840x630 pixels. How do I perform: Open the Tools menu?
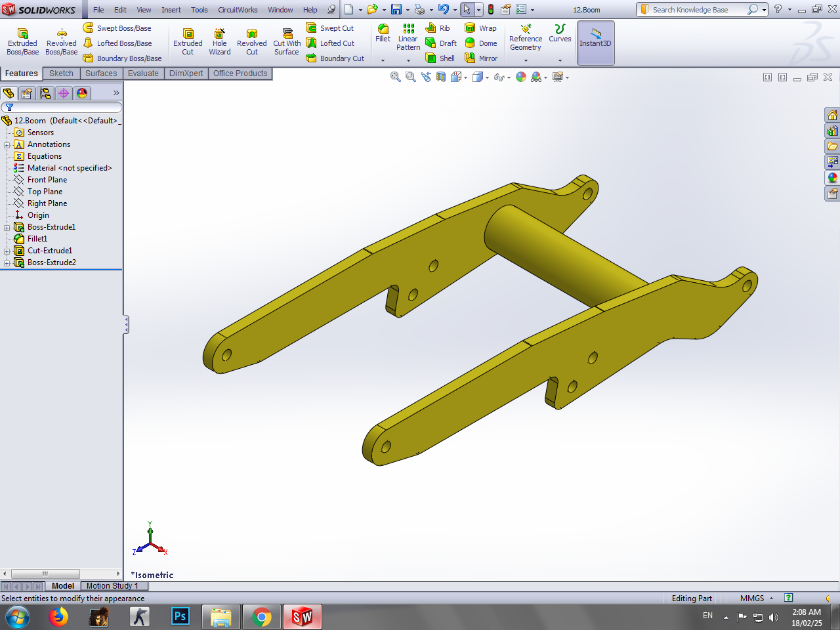click(x=199, y=10)
